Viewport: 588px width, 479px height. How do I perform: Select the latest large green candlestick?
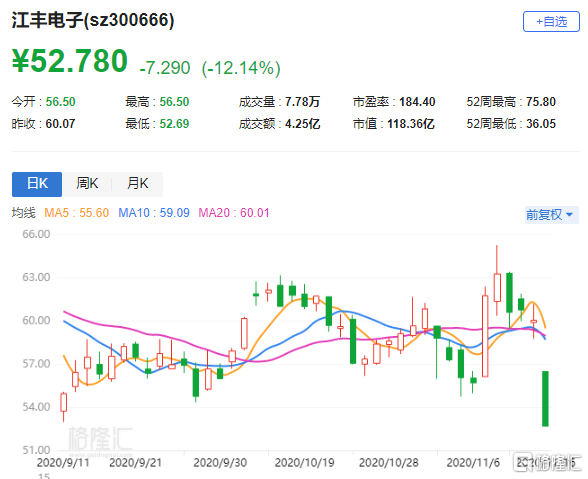[x=545, y=398]
